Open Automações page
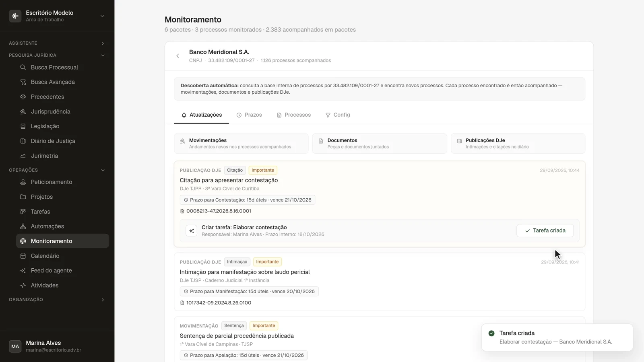644x362 pixels. (x=62, y=226)
